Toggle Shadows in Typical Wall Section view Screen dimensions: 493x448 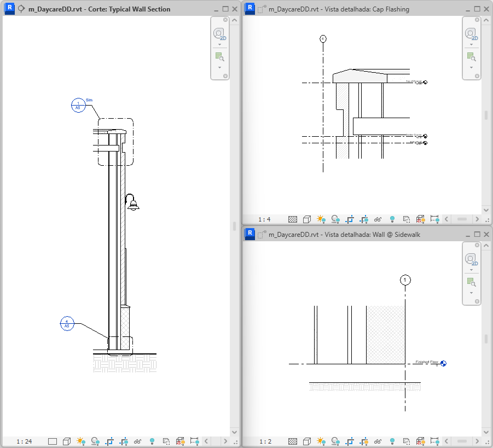click(x=95, y=441)
